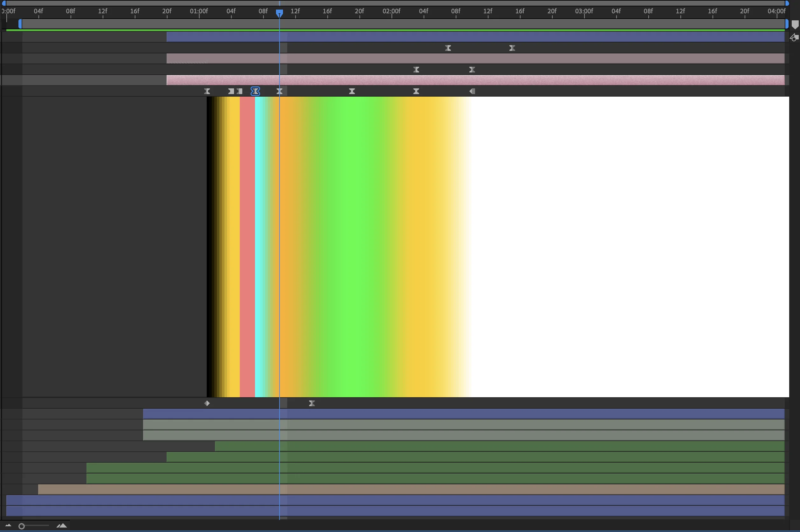Viewport: 800px width, 532px height.
Task: Select the bottommost blue layer bar
Action: [x=396, y=511]
